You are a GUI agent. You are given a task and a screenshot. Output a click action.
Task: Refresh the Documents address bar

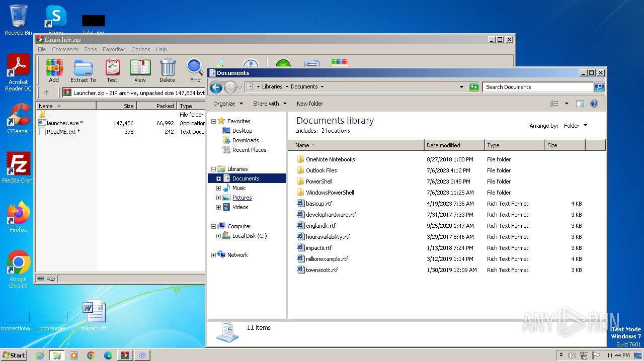(474, 87)
